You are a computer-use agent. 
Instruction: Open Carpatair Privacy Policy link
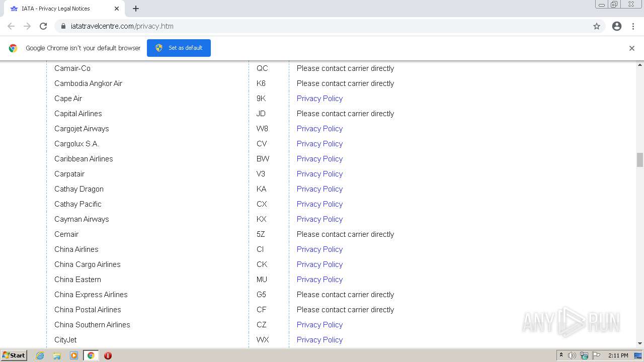pyautogui.click(x=319, y=174)
